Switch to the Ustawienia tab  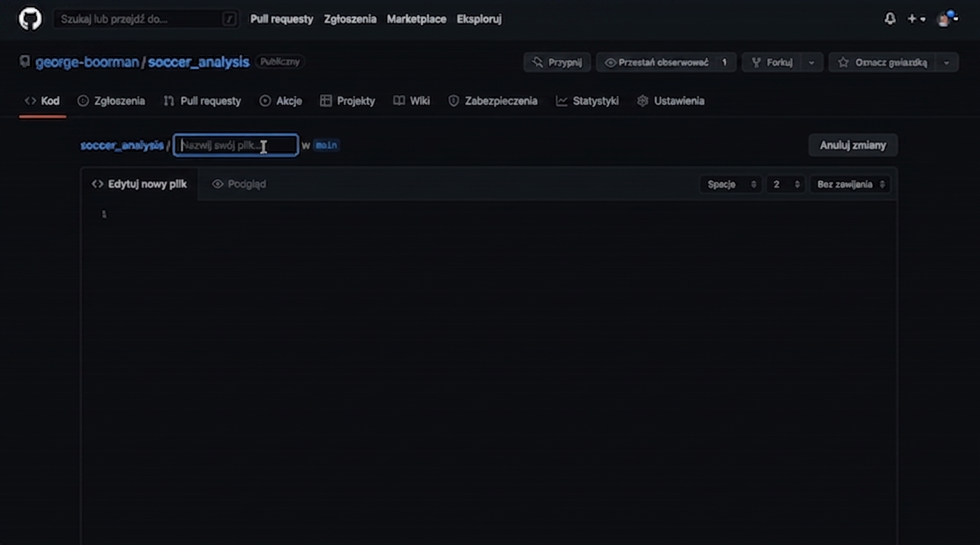click(x=671, y=101)
